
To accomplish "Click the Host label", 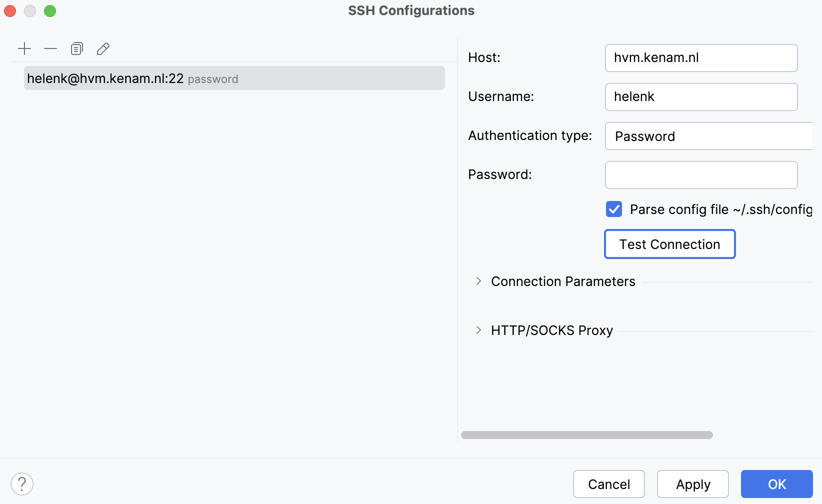I will point(483,57).
